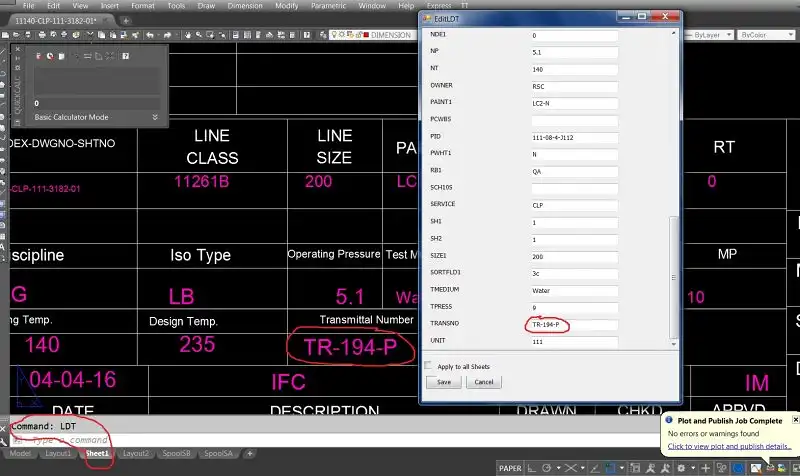The height and width of the screenshot is (476, 800).
Task: Click the plus crosshair status bar icon
Action: coord(706,468)
